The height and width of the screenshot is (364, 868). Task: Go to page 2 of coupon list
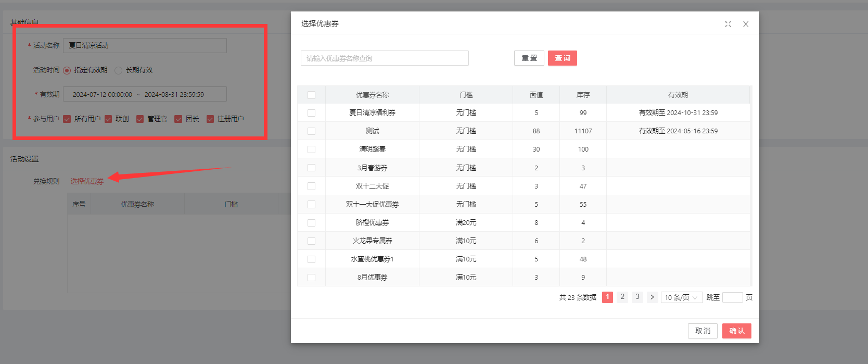[x=622, y=297]
